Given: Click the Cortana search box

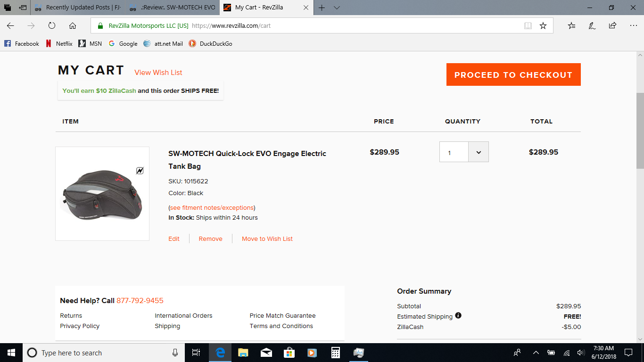Looking at the screenshot, I should pos(104,353).
